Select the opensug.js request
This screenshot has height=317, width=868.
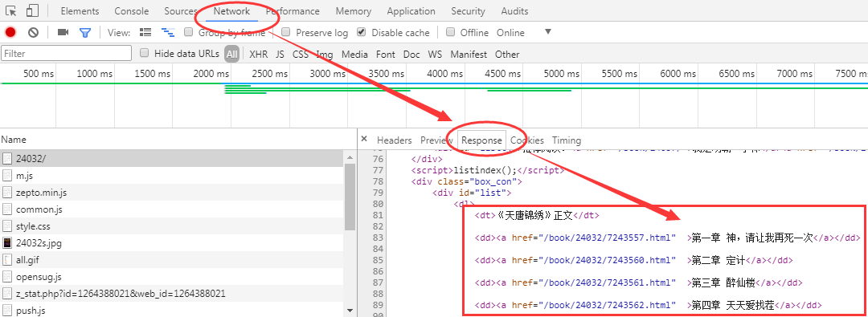pos(172,277)
